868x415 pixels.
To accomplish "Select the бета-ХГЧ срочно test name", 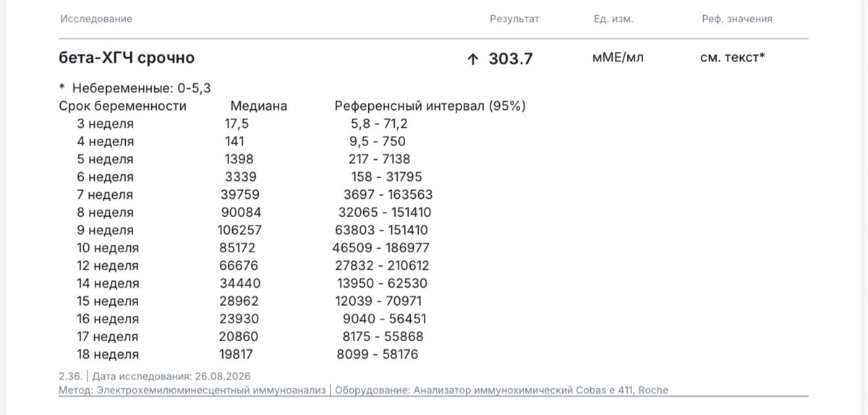I will tap(126, 58).
